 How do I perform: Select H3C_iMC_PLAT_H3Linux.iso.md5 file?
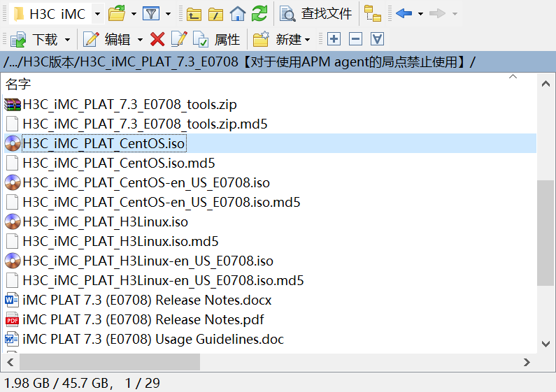[120, 241]
